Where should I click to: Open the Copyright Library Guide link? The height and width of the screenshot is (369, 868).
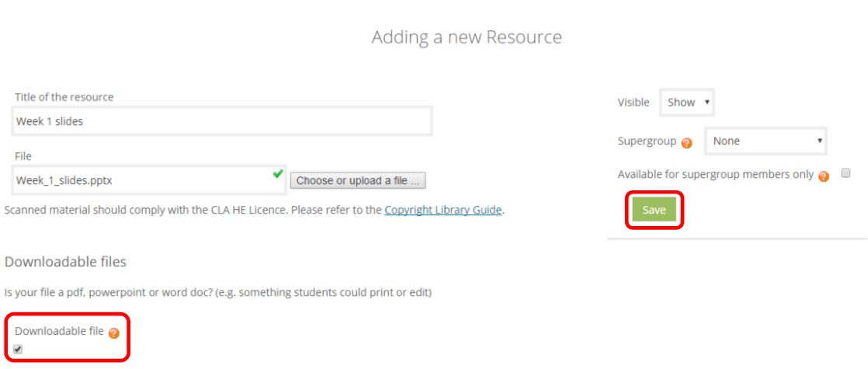pos(443,210)
